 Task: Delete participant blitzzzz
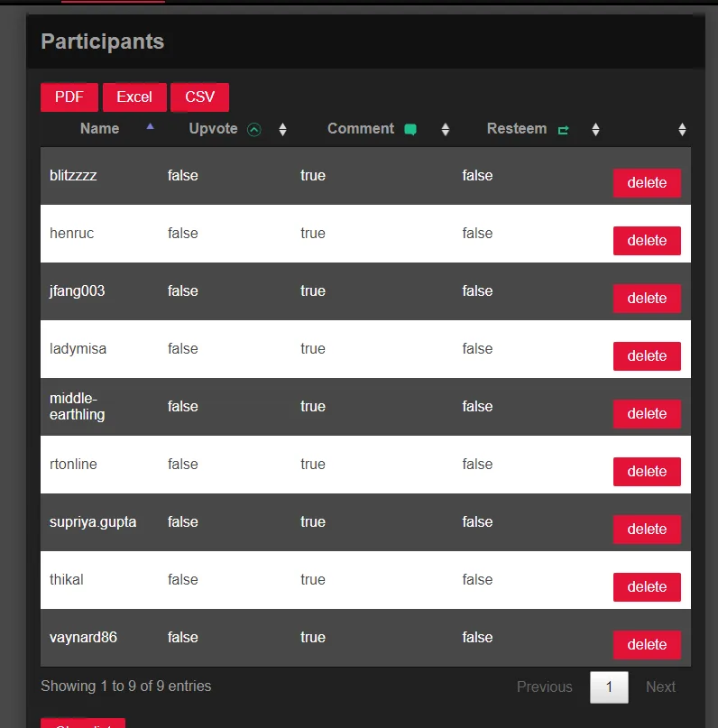coord(647,183)
